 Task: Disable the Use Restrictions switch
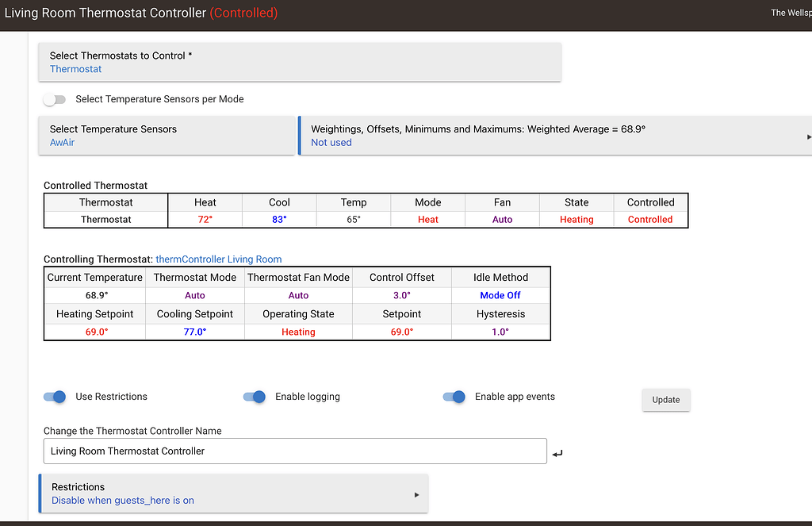(55, 397)
